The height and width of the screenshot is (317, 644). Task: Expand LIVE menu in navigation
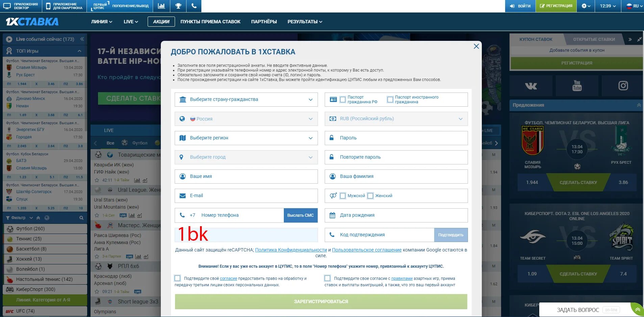pyautogui.click(x=131, y=22)
